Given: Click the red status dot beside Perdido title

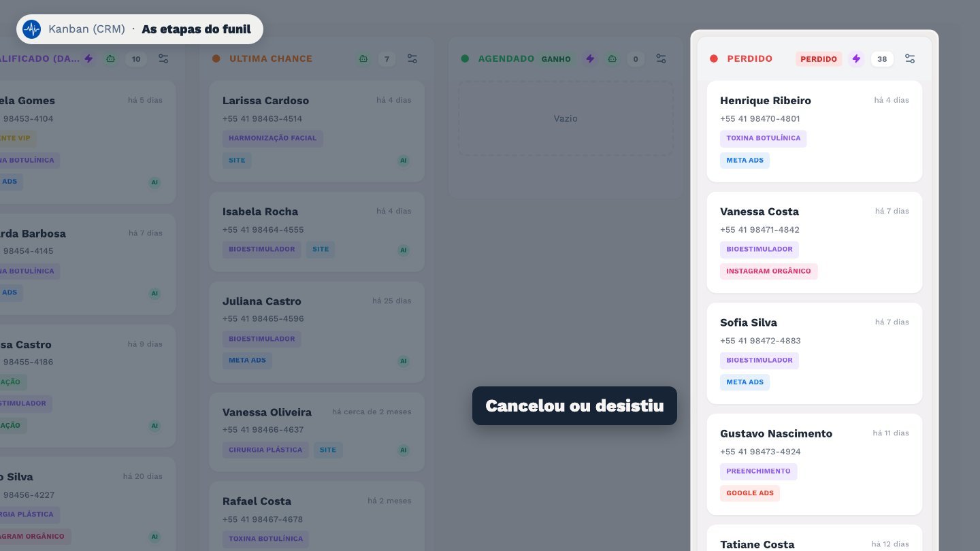Looking at the screenshot, I should point(714,59).
